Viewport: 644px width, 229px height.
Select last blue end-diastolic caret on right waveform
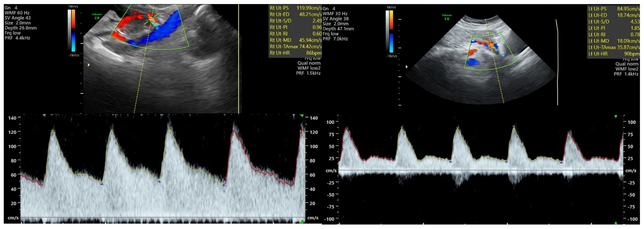[x=561, y=163]
